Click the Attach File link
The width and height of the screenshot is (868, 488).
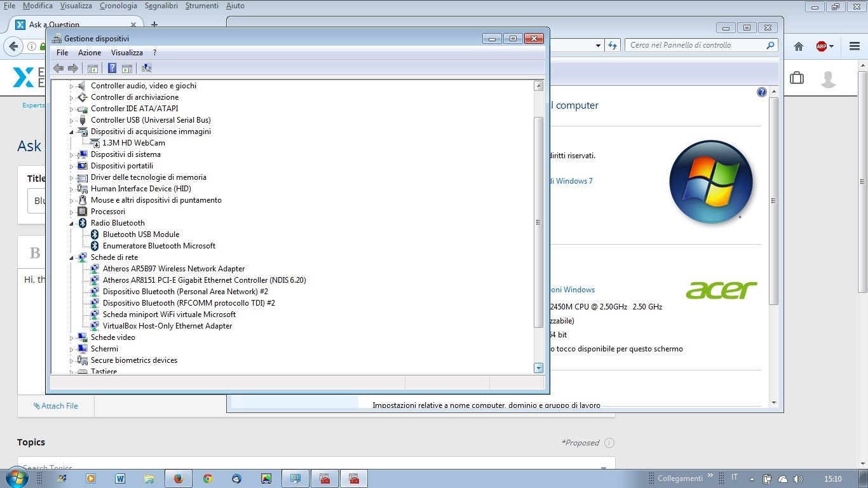[56, 406]
